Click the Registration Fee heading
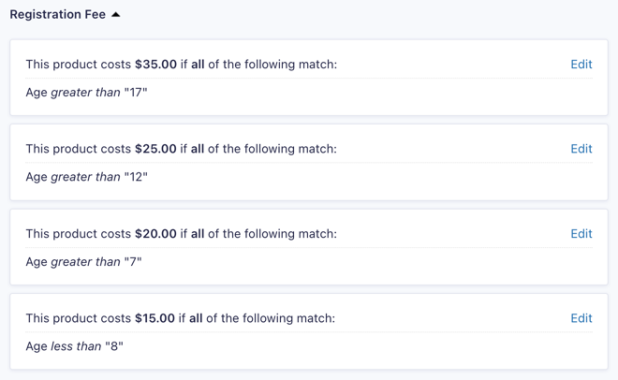This screenshot has width=618, height=380. click(58, 15)
